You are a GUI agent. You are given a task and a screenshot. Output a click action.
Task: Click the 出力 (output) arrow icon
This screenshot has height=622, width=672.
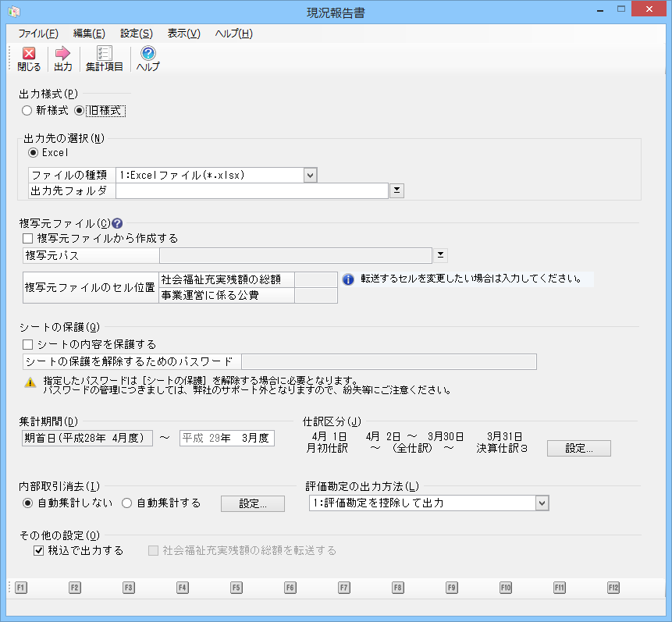62,54
